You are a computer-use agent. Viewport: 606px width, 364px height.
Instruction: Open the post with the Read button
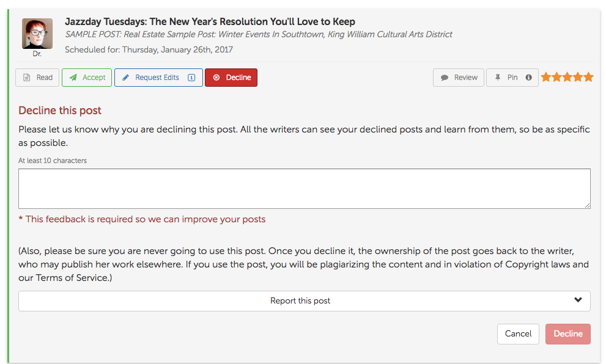click(x=37, y=78)
